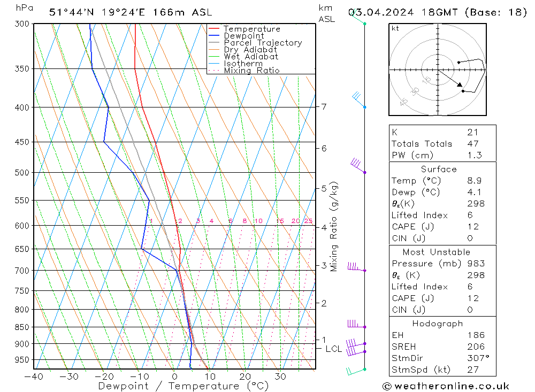
Task: Click the EH value 186
Action: tap(476, 335)
